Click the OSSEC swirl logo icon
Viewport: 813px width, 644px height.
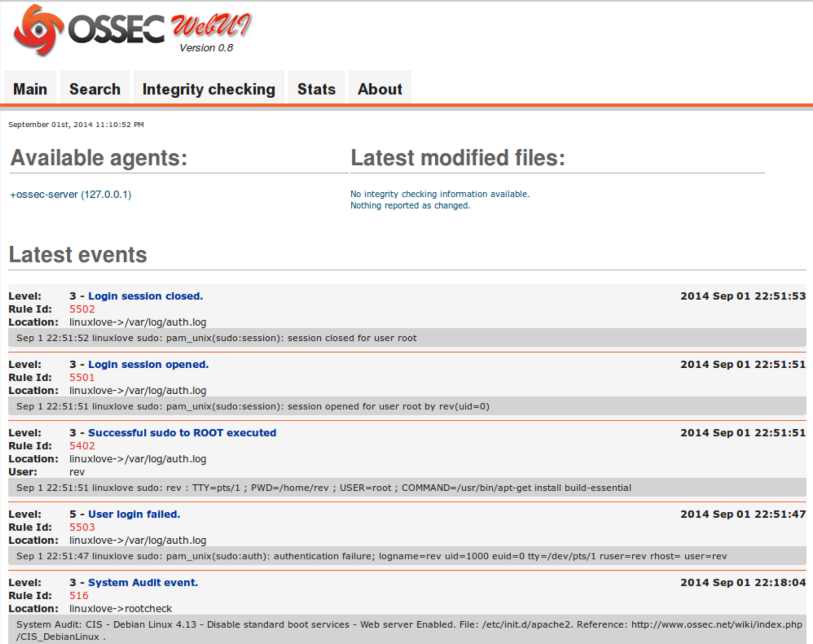[x=39, y=30]
